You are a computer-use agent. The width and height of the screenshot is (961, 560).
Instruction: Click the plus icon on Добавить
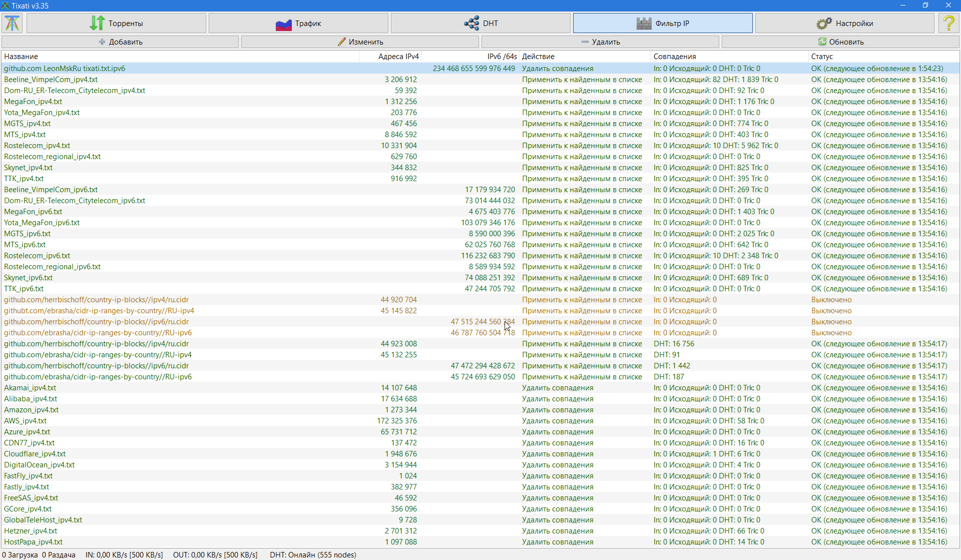click(102, 42)
